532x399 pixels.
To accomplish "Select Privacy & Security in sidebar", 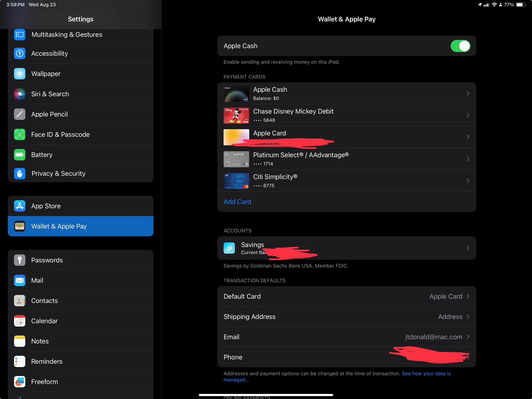I will [58, 174].
